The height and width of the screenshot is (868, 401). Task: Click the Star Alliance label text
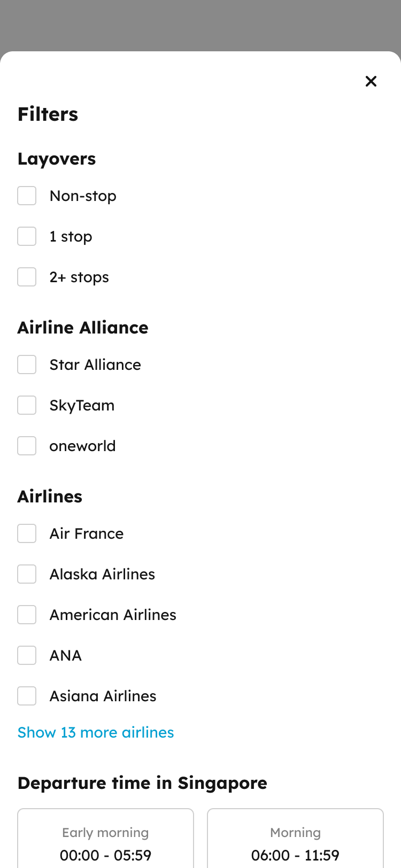click(95, 365)
